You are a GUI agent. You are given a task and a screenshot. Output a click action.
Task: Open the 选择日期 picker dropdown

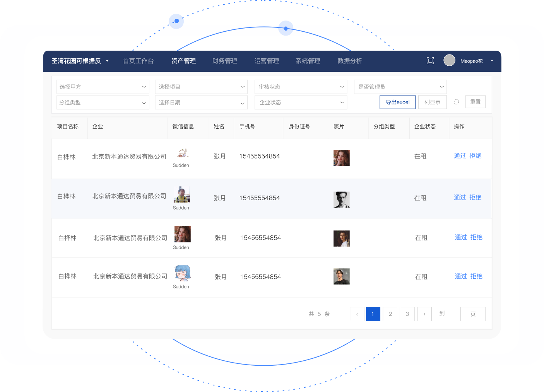pyautogui.click(x=201, y=102)
